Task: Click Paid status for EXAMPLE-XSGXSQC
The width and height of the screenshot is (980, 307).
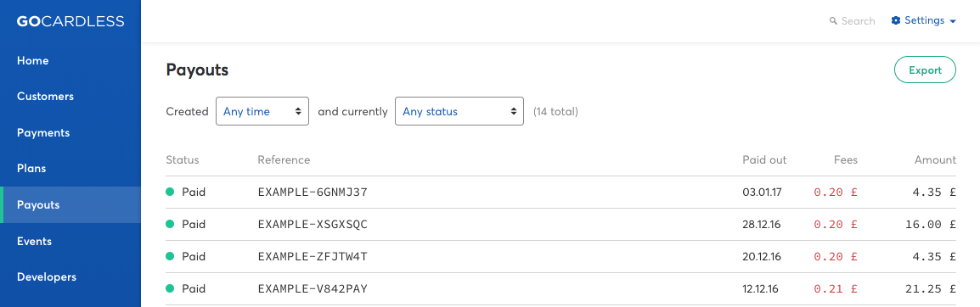Action: click(194, 224)
